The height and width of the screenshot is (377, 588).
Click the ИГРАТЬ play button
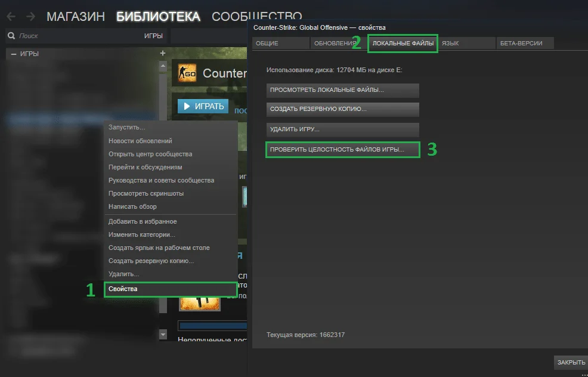203,107
